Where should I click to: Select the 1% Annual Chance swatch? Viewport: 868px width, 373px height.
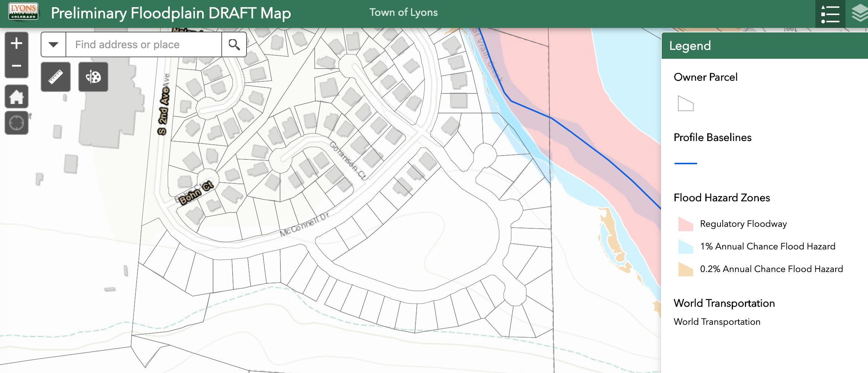pyautogui.click(x=685, y=246)
